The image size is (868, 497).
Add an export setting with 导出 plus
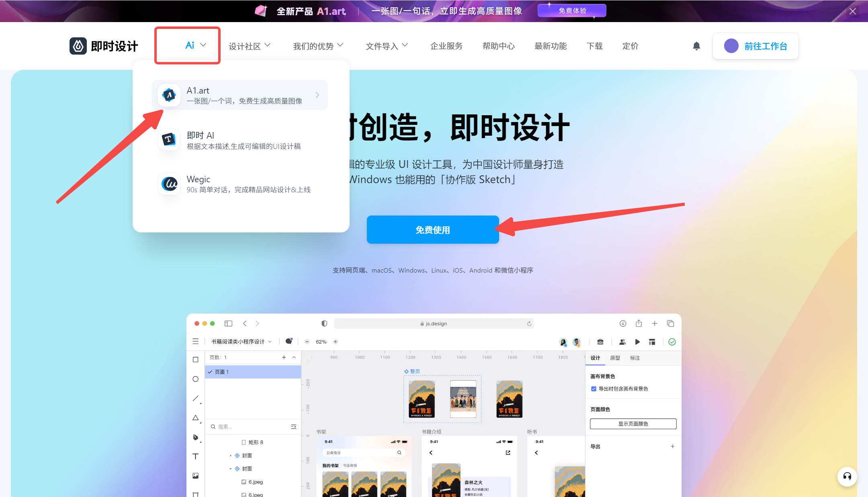[672, 446]
